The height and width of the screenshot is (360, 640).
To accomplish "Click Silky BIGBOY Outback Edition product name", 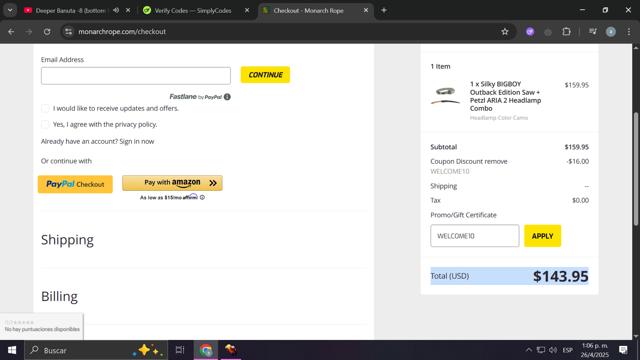I will [x=505, y=96].
